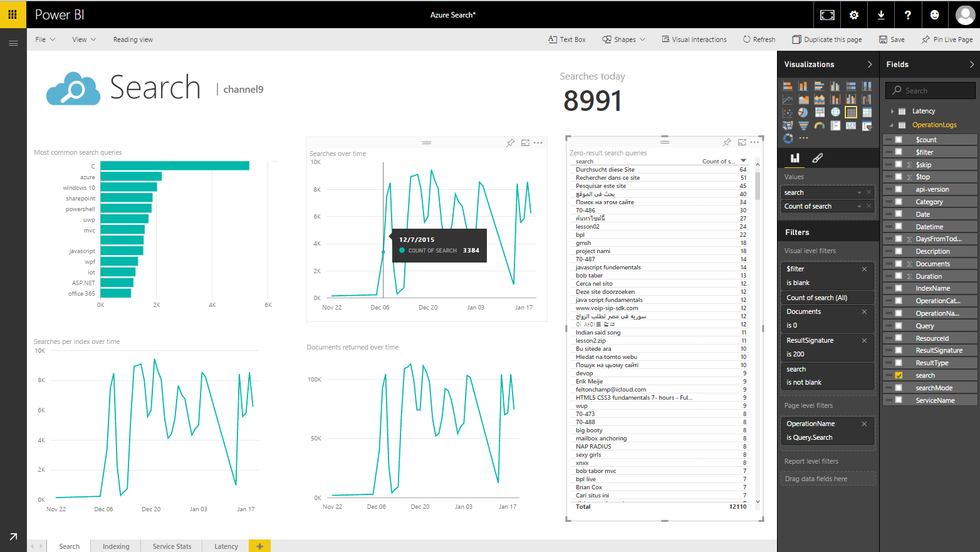This screenshot has width=980, height=552.
Task: Select the matrix visualization
Action: (867, 112)
